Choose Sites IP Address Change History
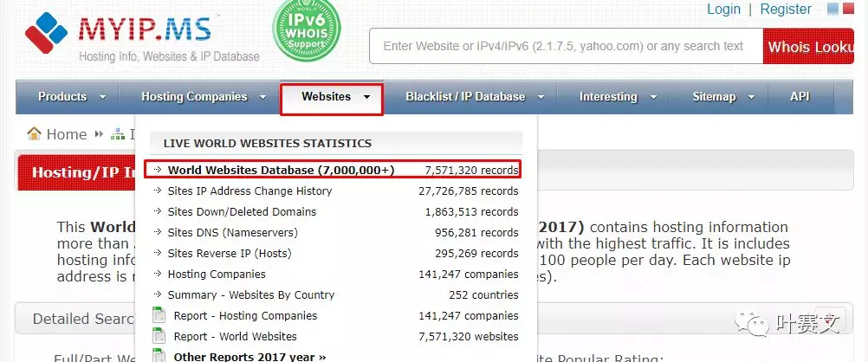 (x=249, y=191)
